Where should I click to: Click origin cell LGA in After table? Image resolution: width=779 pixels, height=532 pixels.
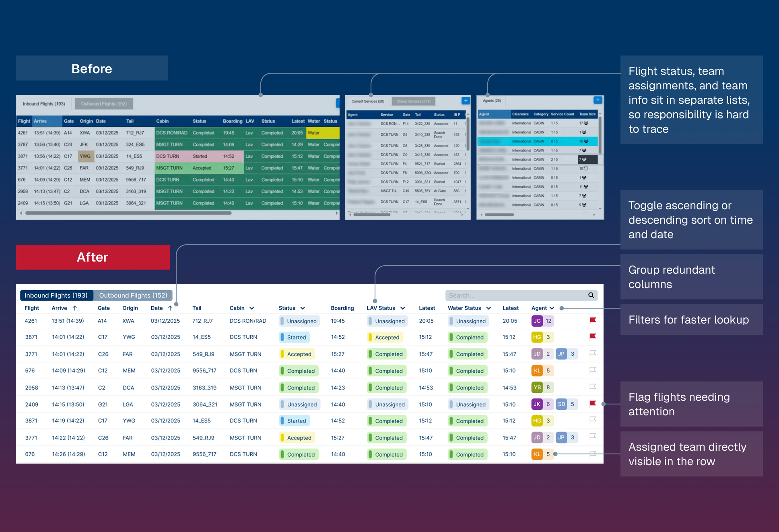[x=128, y=404]
